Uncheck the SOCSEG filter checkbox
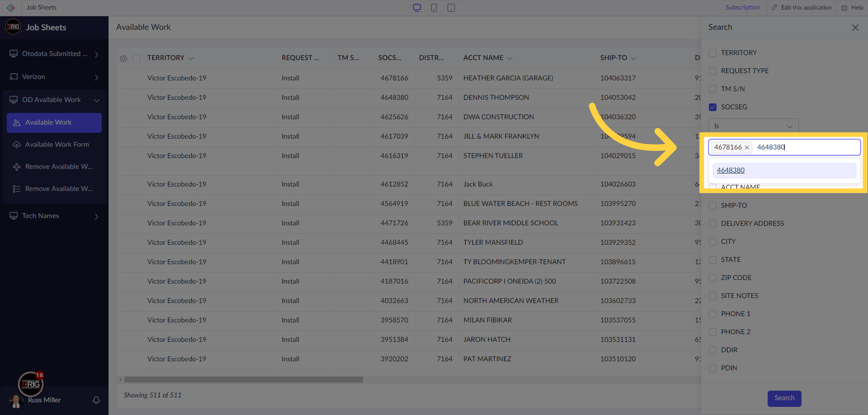868x415 pixels. pos(713,107)
